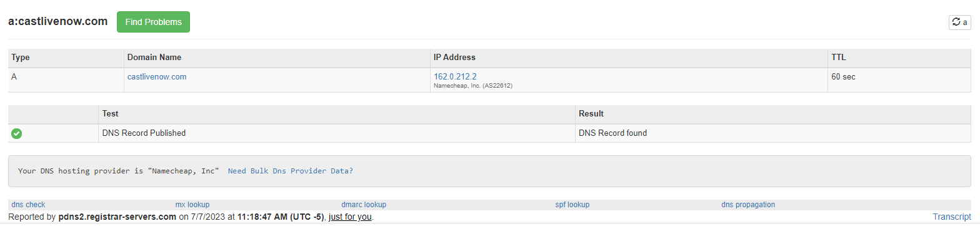The height and width of the screenshot is (231, 980).
Task: Click the a:castlivenow.com heading
Action: pyautogui.click(x=58, y=21)
